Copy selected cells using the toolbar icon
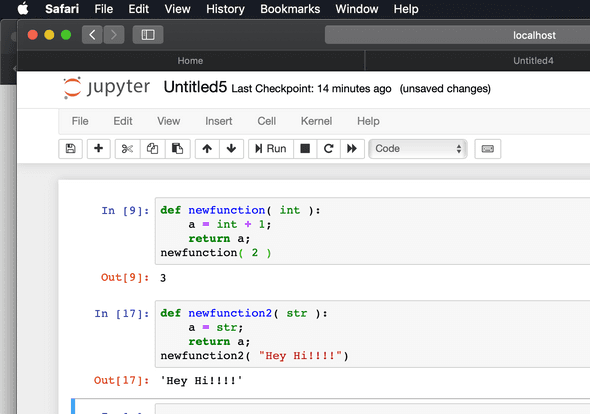 [x=152, y=149]
